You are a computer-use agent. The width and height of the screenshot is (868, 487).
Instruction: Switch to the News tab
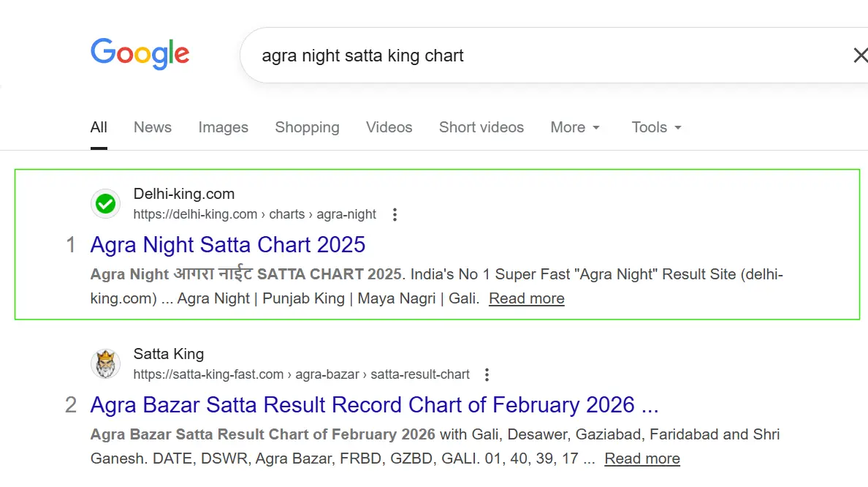click(x=153, y=127)
